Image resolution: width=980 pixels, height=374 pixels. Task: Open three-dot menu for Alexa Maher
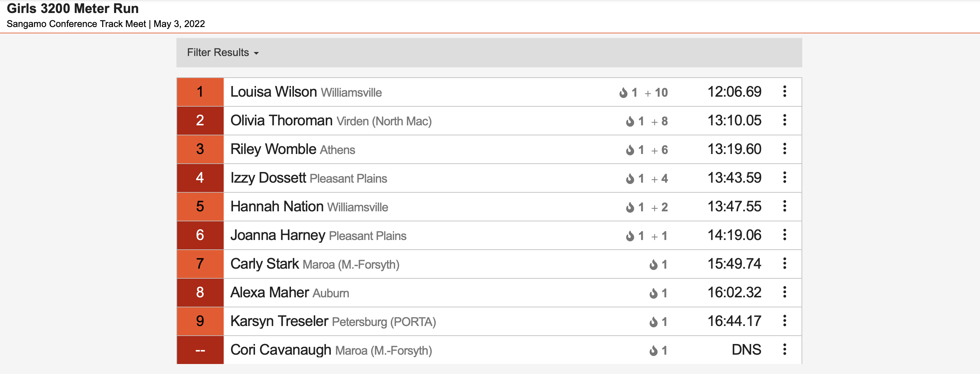785,292
